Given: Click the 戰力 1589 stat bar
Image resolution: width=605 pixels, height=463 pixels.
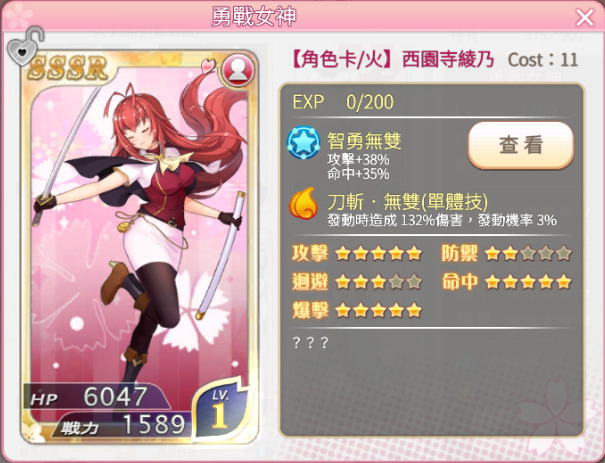Looking at the screenshot, I should [x=122, y=425].
